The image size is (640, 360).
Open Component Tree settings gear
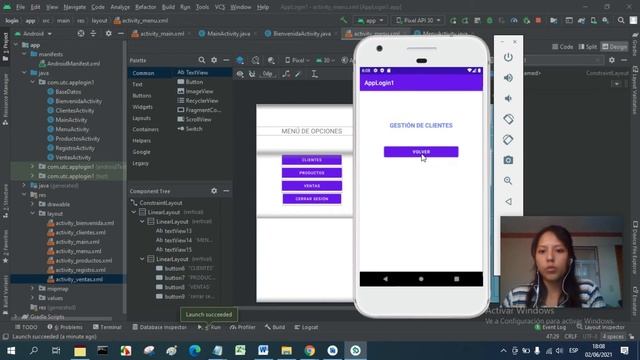[x=214, y=191]
